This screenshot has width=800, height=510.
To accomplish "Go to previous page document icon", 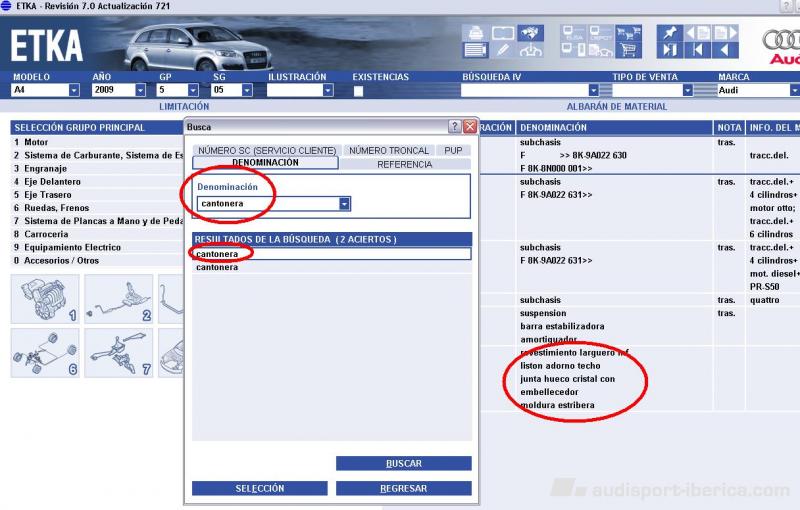I will point(697,34).
